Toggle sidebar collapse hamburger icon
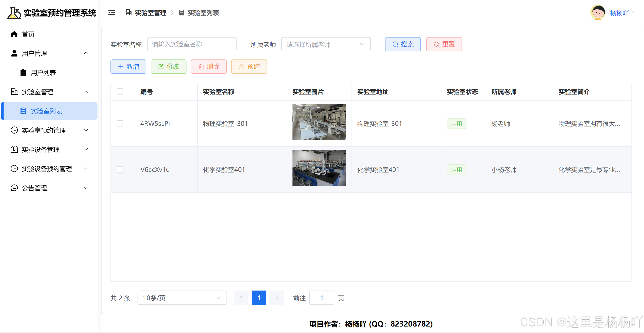The image size is (644, 333). coord(112,13)
